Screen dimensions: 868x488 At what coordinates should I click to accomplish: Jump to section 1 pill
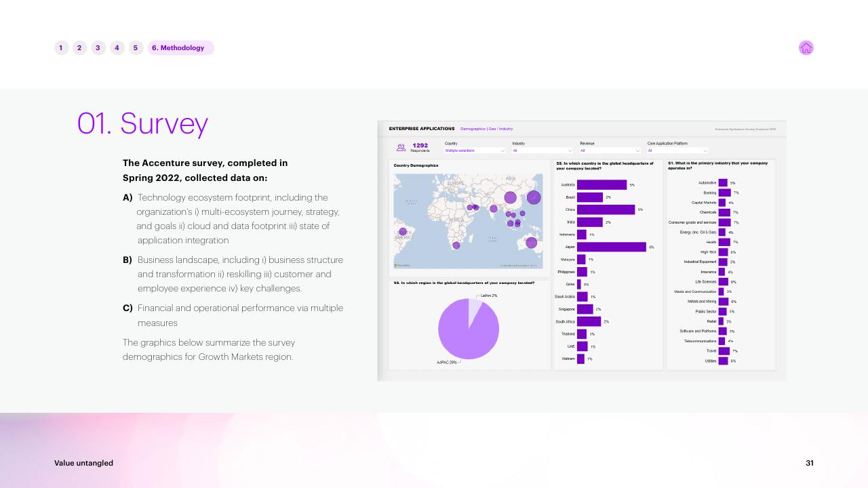coord(61,47)
